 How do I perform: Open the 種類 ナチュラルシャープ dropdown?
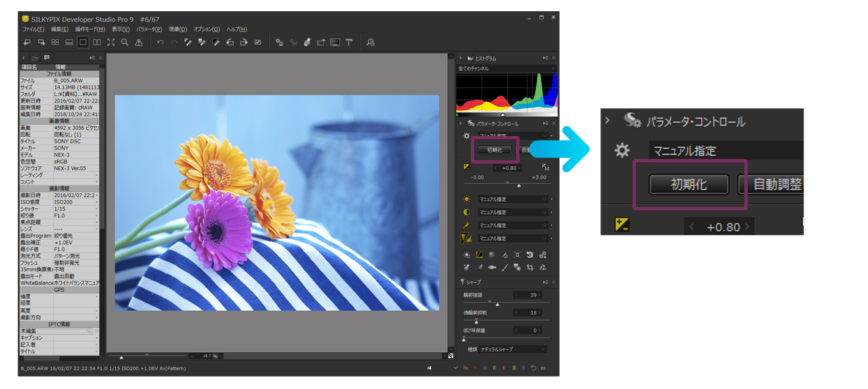point(512,350)
